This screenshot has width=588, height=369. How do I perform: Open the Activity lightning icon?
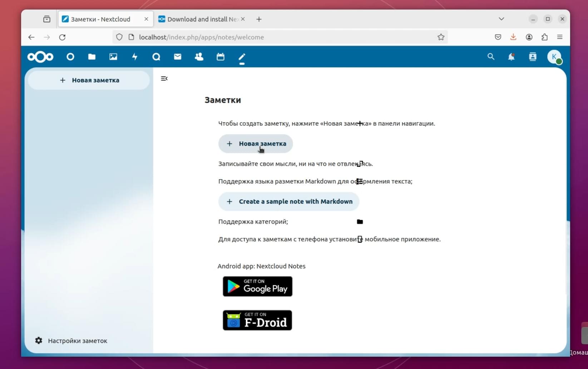135,56
